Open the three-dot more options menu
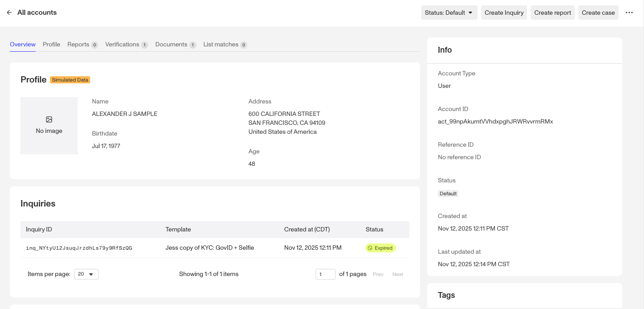Screen dimensions: 644x309 (x=629, y=12)
